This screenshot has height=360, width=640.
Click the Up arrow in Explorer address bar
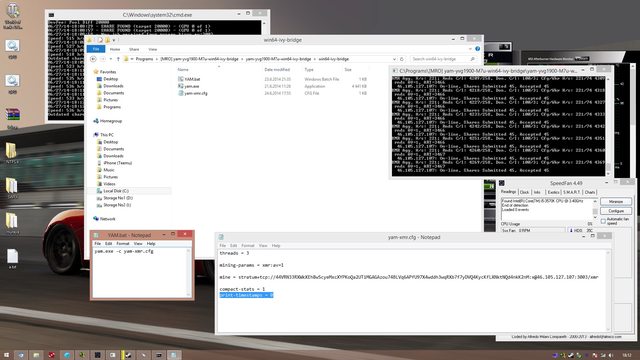click(x=118, y=59)
